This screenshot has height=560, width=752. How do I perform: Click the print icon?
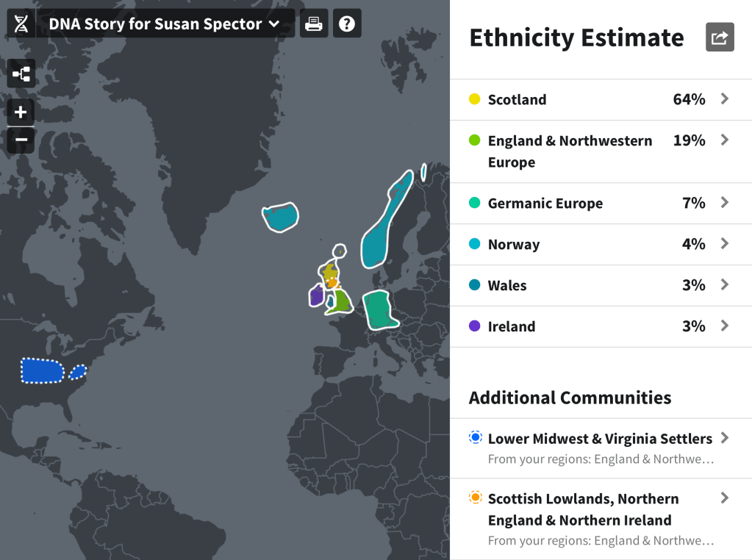314,24
